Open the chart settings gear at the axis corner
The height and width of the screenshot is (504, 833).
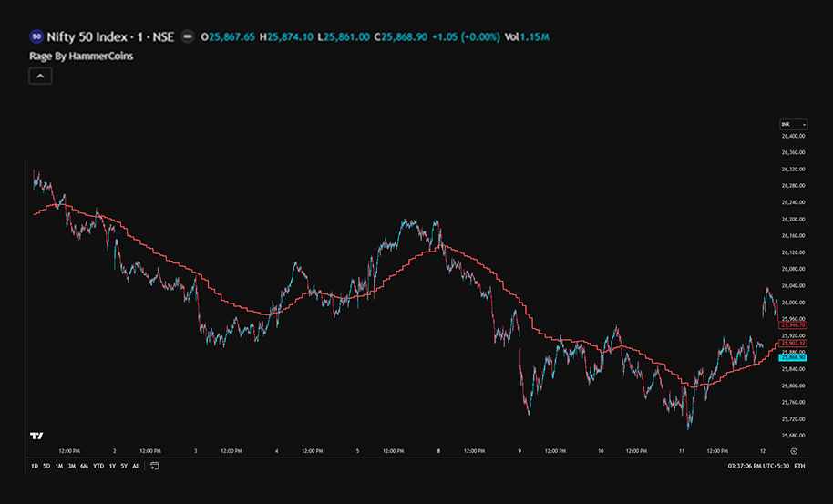[x=794, y=451]
